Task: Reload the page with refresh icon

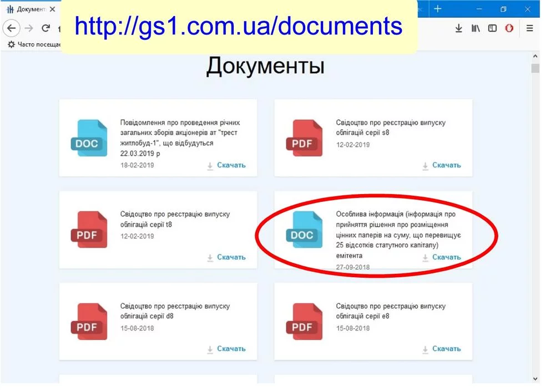Action: tap(46, 28)
